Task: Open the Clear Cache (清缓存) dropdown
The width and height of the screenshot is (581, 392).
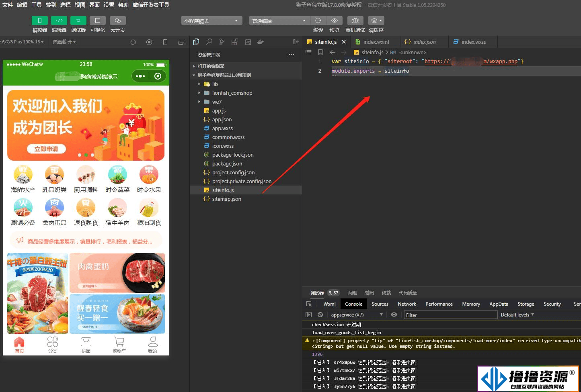Action: click(376, 20)
